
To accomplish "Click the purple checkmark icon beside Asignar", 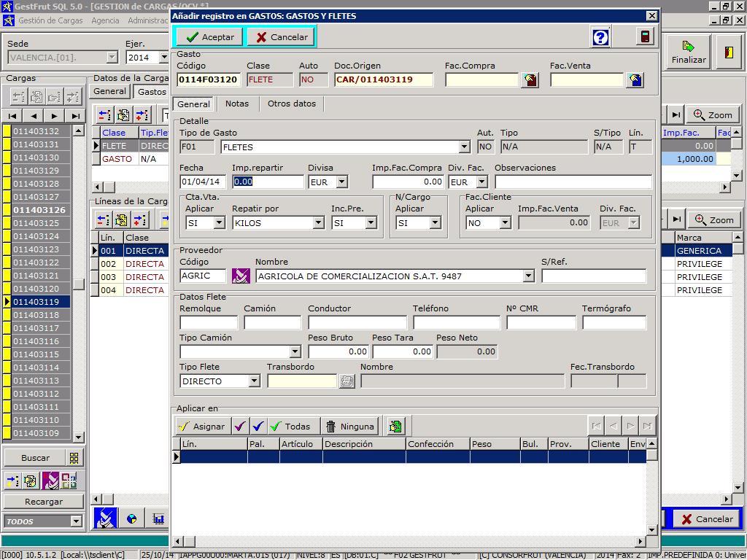I will pyautogui.click(x=240, y=427).
